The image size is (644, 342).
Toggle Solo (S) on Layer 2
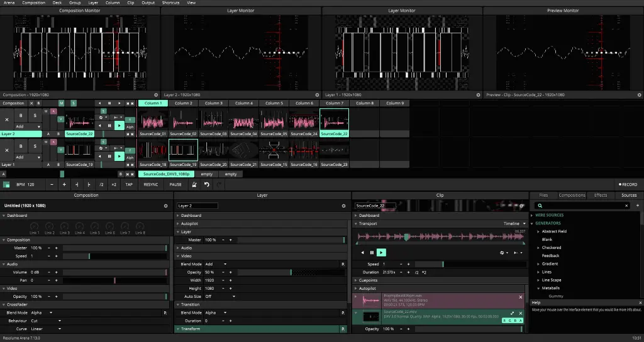pyautogui.click(x=34, y=116)
